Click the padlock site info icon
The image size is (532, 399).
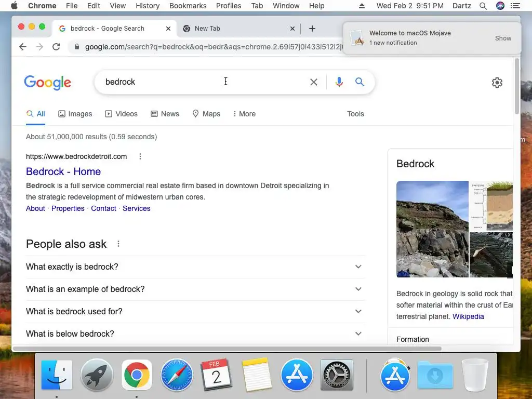coord(77,47)
